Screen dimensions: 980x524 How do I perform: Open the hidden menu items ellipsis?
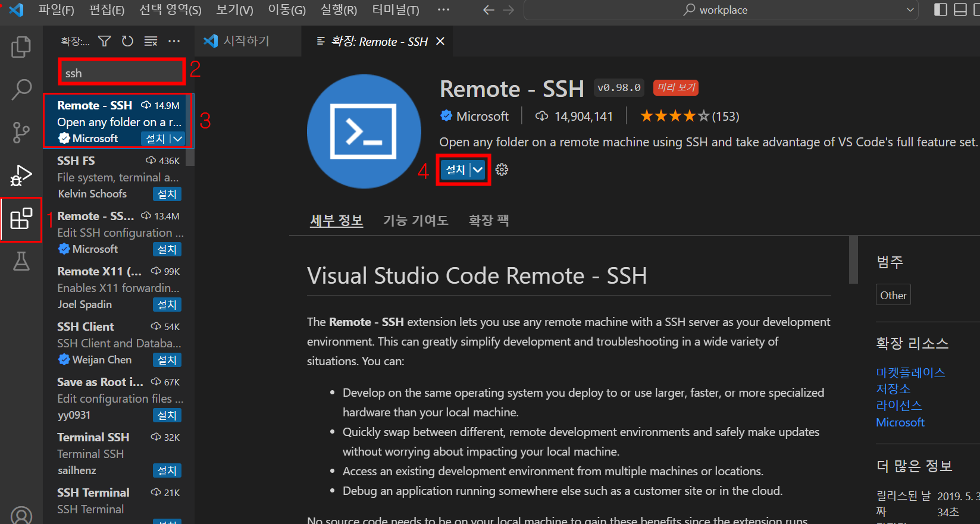443,10
